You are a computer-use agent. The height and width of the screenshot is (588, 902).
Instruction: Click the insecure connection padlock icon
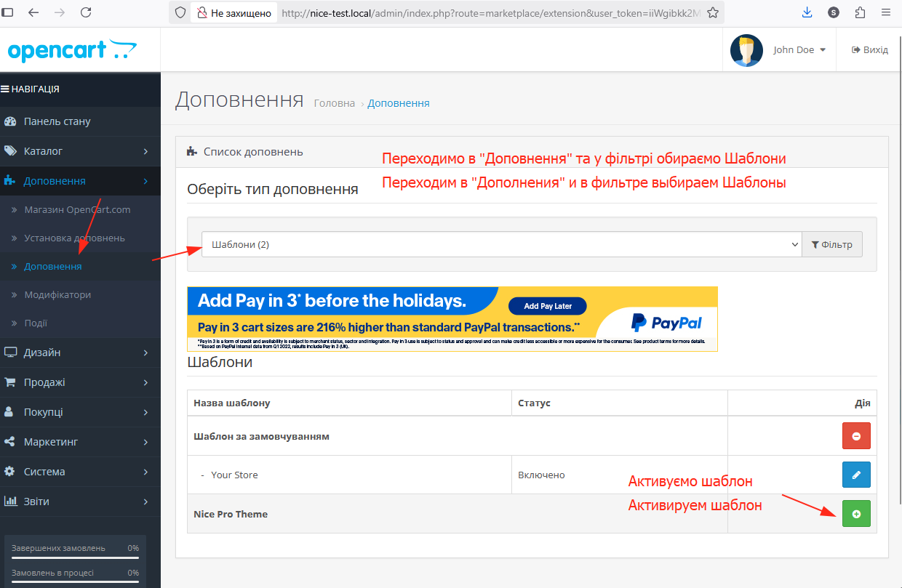201,12
